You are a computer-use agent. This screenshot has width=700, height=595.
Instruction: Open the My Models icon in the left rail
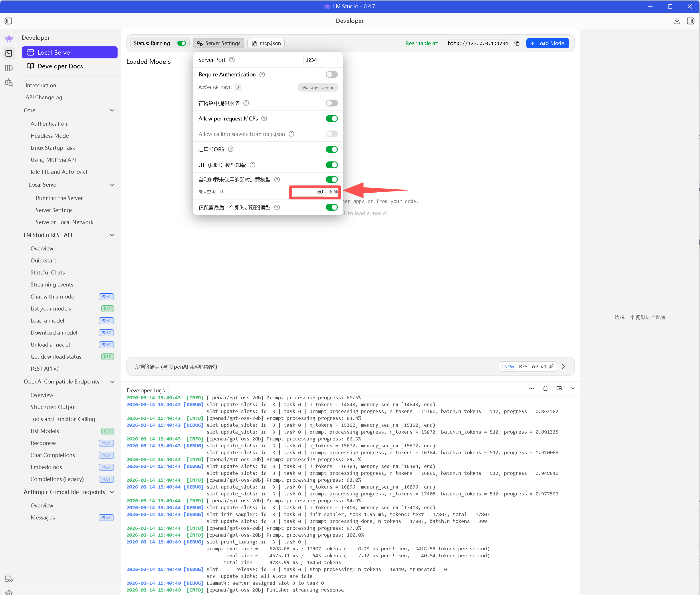click(x=9, y=68)
